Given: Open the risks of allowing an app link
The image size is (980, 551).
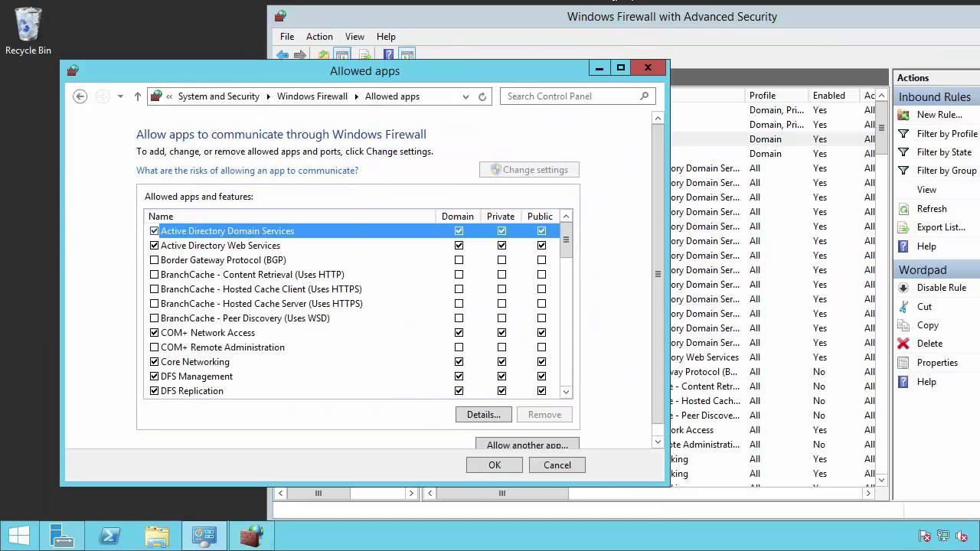Looking at the screenshot, I should pos(247,171).
